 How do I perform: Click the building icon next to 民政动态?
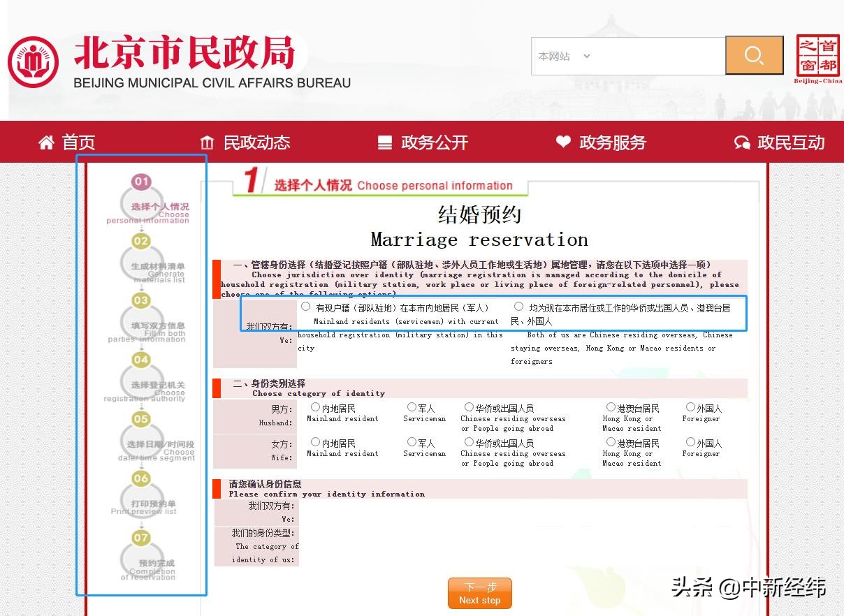coord(207,142)
